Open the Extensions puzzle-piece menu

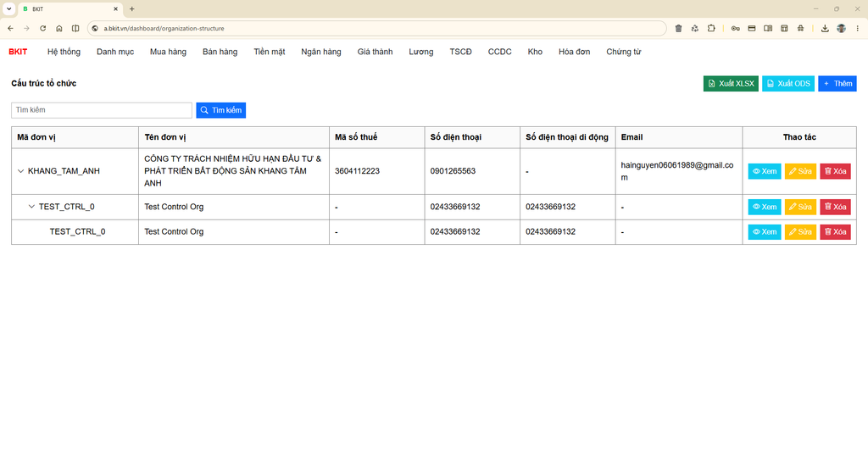pyautogui.click(x=711, y=28)
